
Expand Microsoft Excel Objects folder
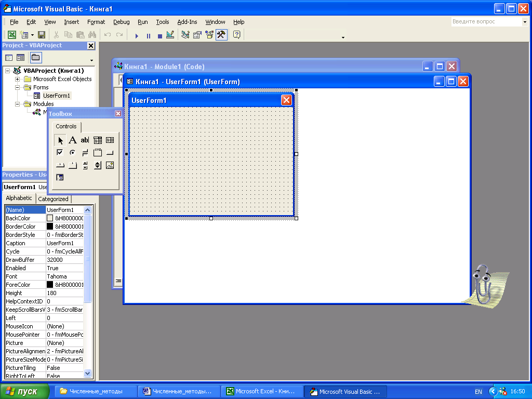coord(17,79)
